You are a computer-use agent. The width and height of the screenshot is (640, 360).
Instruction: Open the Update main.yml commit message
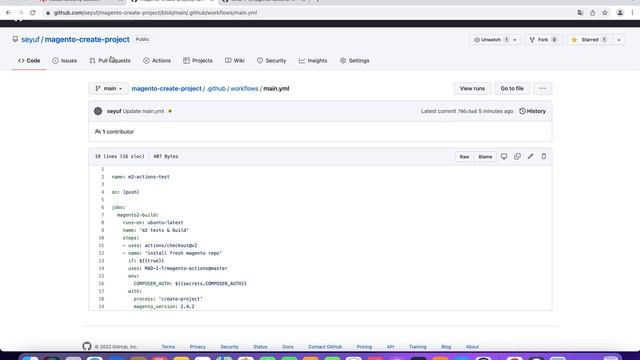click(143, 111)
